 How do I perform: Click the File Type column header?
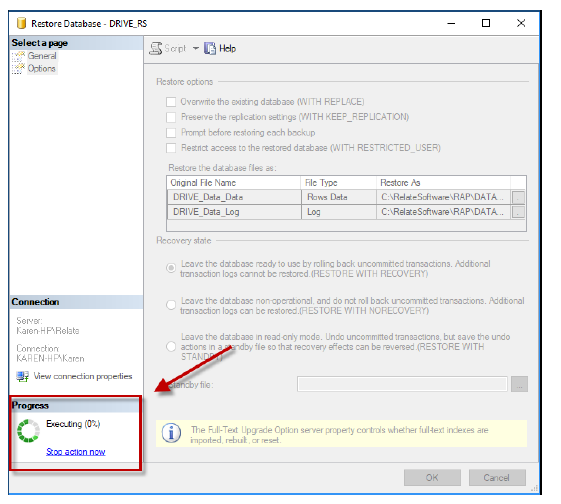[x=338, y=183]
